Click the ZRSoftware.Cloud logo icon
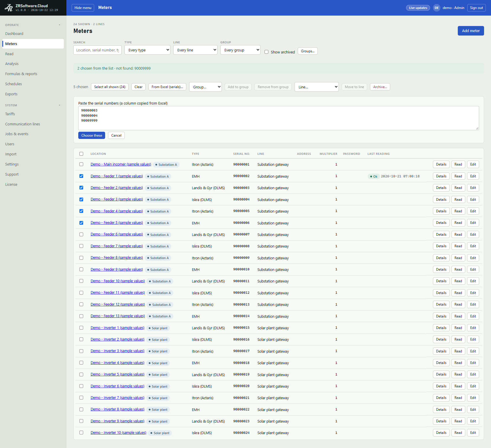Image resolution: width=491 pixels, height=448 pixels. [9, 8]
